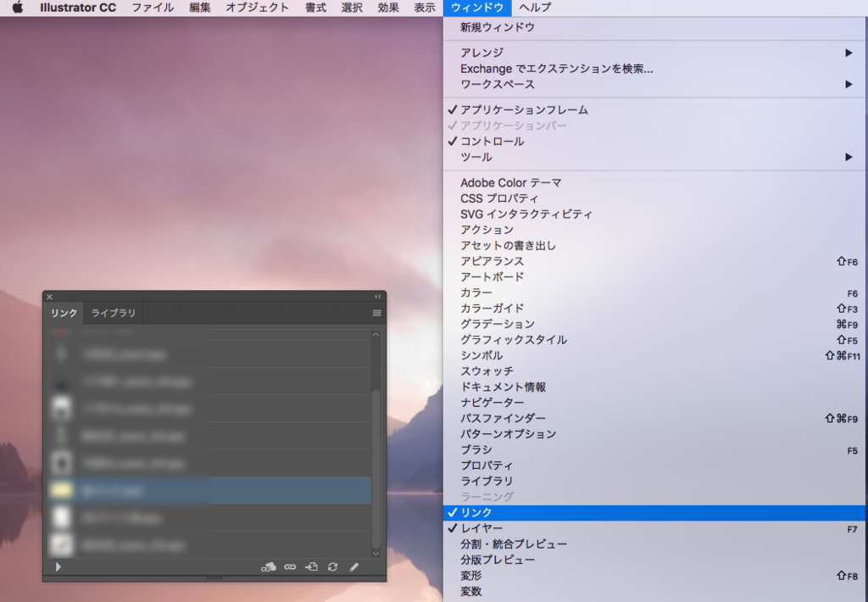Open the ナビゲーター panel
Image resolution: width=868 pixels, height=602 pixels.
point(655,403)
